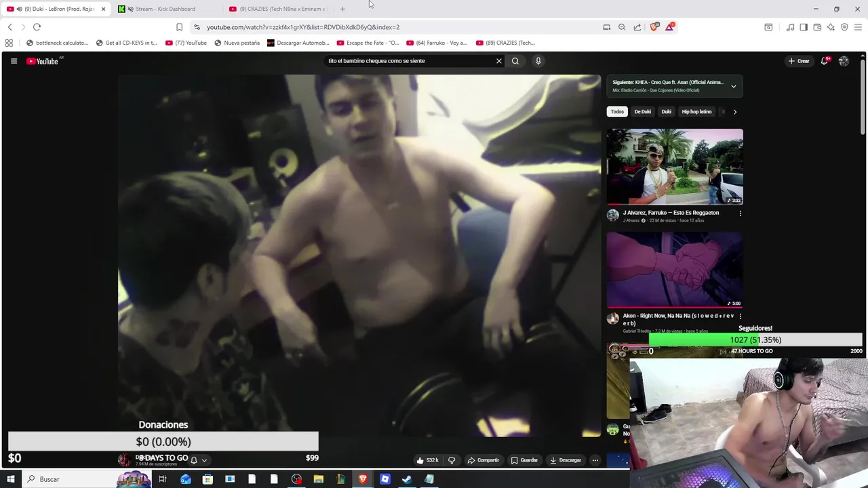Open Steam from the taskbar
This screenshot has height=488, width=868.
(x=407, y=479)
